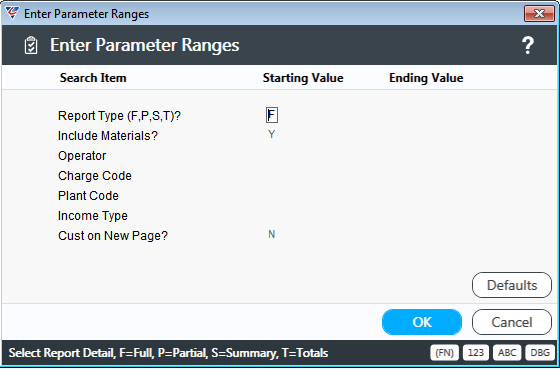This screenshot has width=560, height=369.
Task: Select the Include Materials Y value field
Action: pyautogui.click(x=271, y=134)
